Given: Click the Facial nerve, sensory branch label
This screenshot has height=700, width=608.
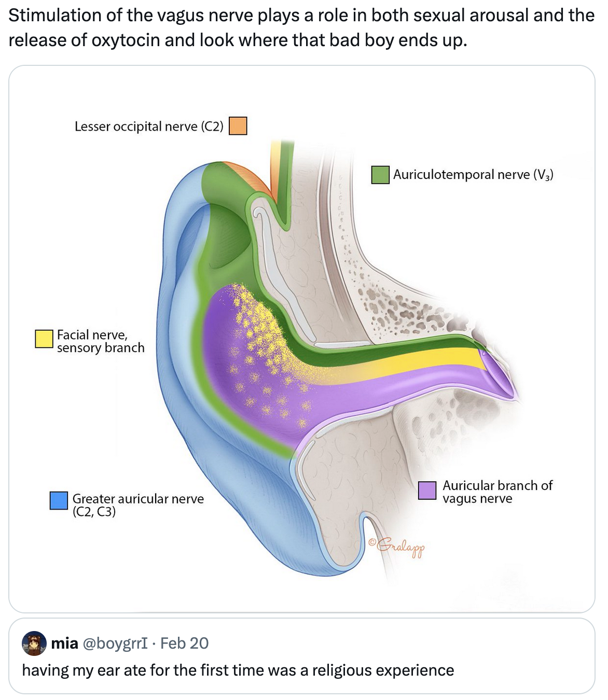Looking at the screenshot, I should click(101, 341).
